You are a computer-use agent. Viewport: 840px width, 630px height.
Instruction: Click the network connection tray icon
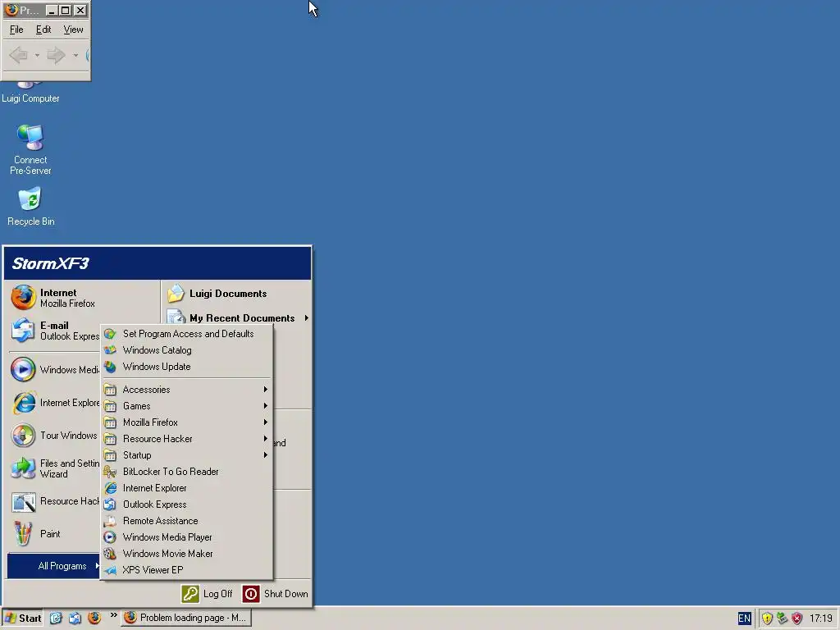(782, 619)
